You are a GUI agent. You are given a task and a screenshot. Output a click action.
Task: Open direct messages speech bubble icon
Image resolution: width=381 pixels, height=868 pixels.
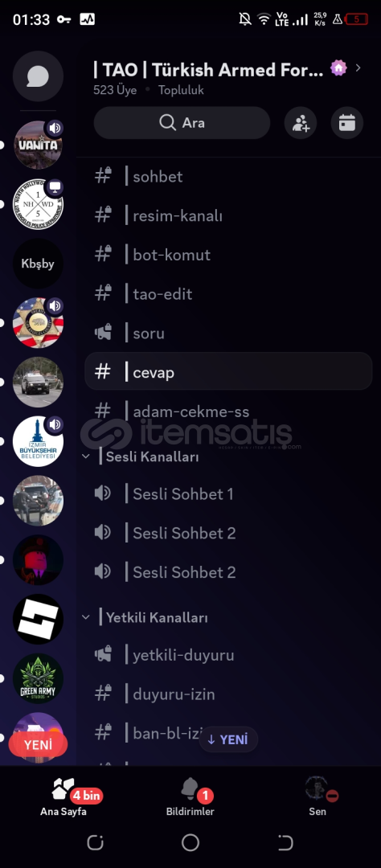38,76
